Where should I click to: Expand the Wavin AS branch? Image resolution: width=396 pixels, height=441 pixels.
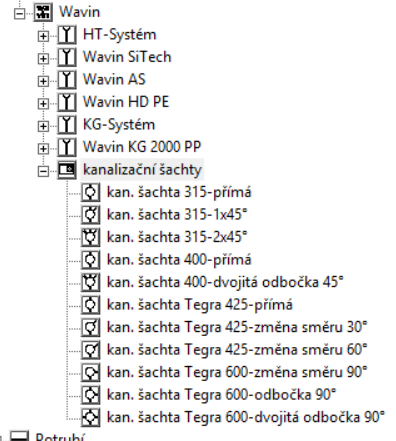click(x=43, y=81)
